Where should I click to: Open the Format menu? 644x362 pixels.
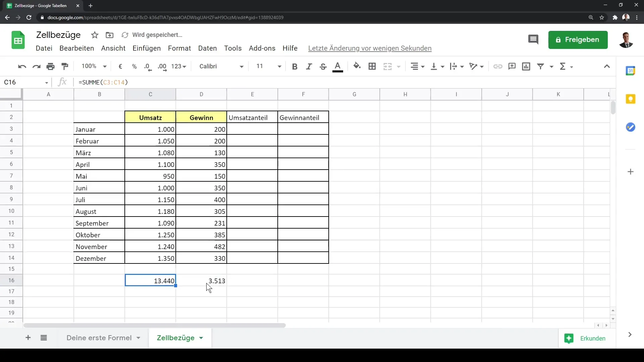point(179,48)
